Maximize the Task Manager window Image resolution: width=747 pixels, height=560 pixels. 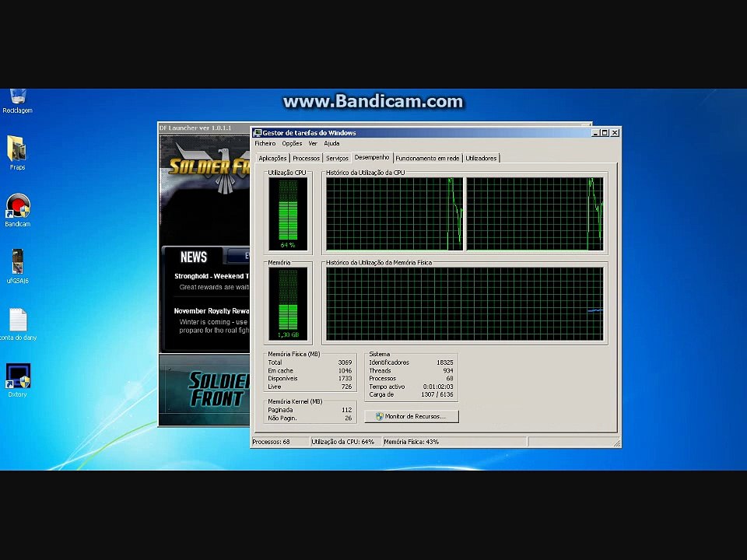[605, 133]
